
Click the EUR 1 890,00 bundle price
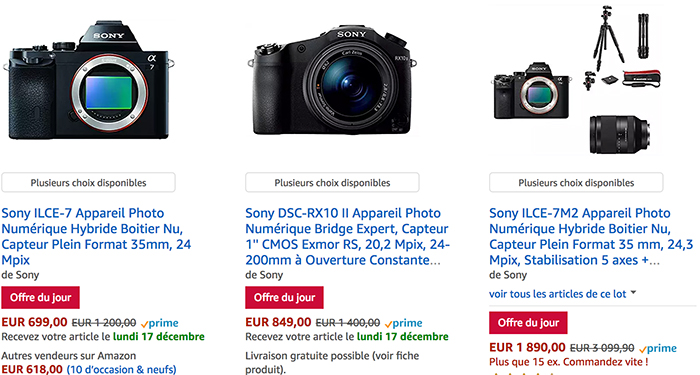click(527, 347)
